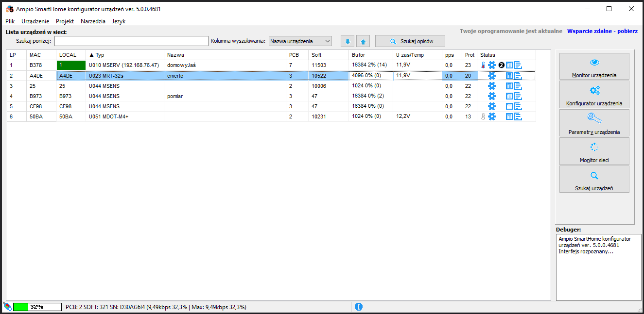Image resolution: width=644 pixels, height=314 pixels.
Task: Click red thermometer icon in domowyJaś row
Action: 483,65
